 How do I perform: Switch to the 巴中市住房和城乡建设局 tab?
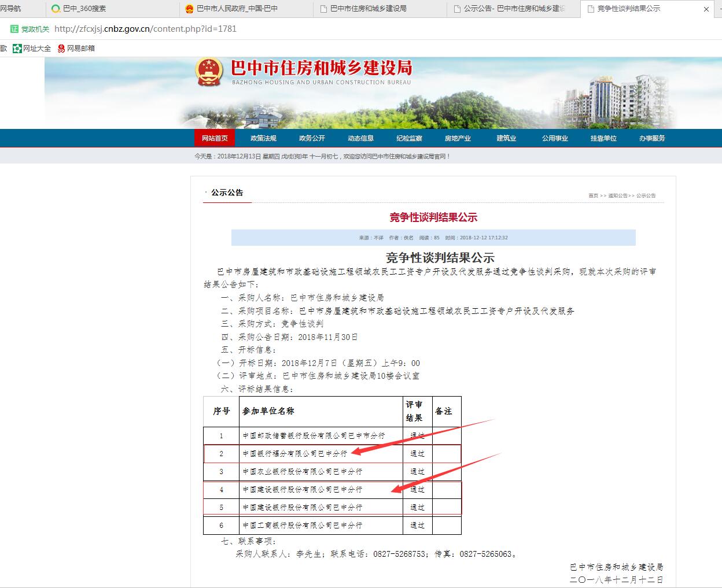(368, 9)
